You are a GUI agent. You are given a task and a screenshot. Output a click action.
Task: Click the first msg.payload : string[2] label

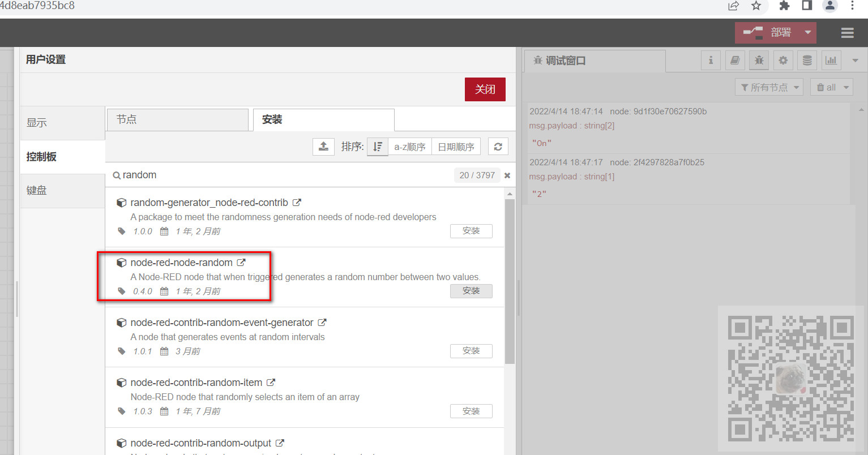click(572, 126)
